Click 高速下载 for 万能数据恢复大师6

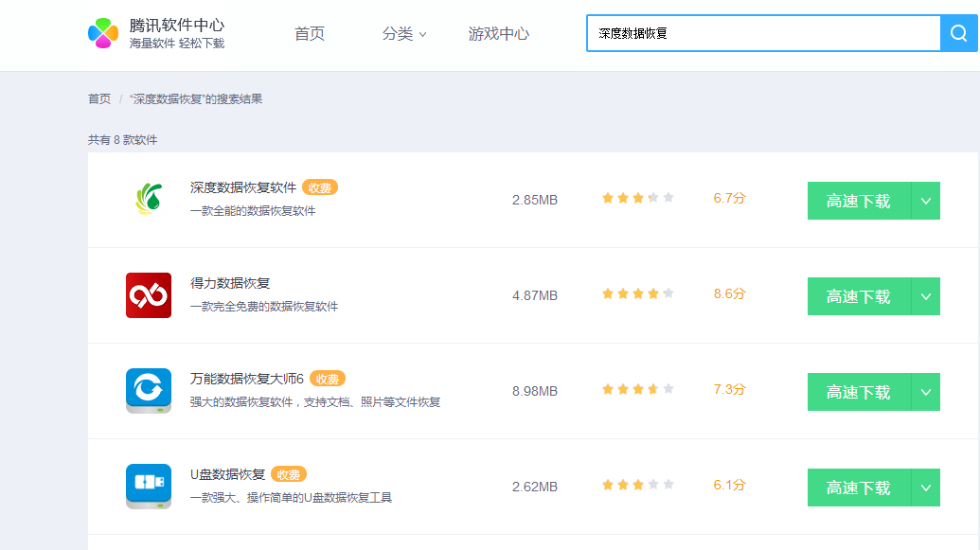[x=859, y=392]
